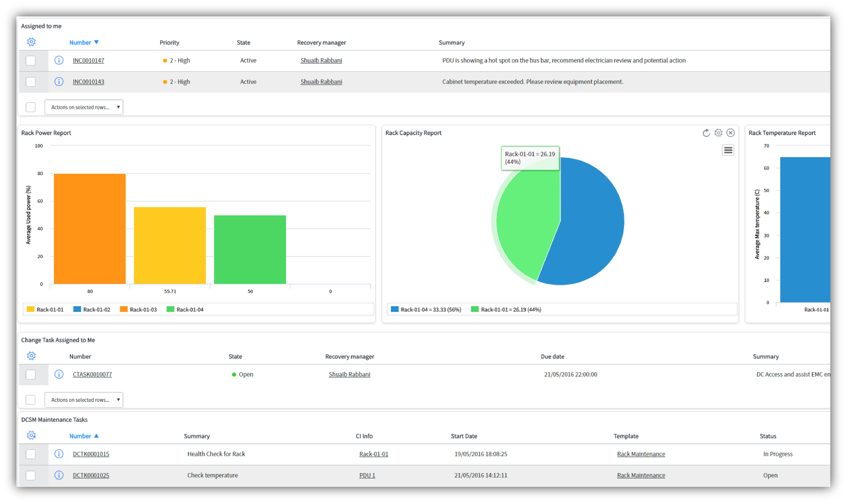The image size is (848, 504).
Task: Open Rack Maintenance template for DCTK0001025
Action: click(641, 475)
